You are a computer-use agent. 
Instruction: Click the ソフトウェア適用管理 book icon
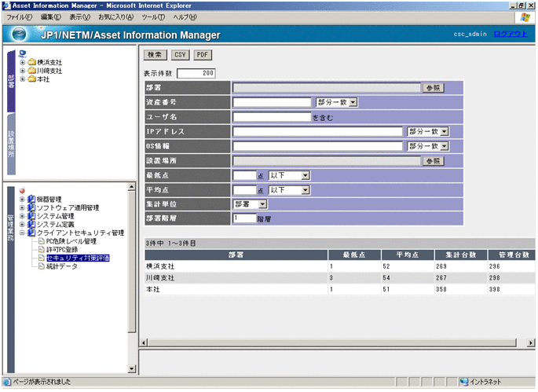point(31,208)
